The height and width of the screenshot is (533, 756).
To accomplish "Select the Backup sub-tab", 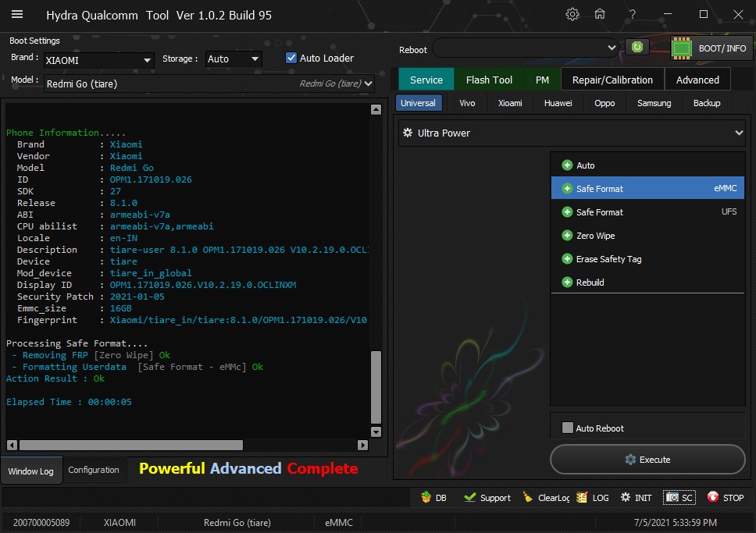I will (706, 103).
